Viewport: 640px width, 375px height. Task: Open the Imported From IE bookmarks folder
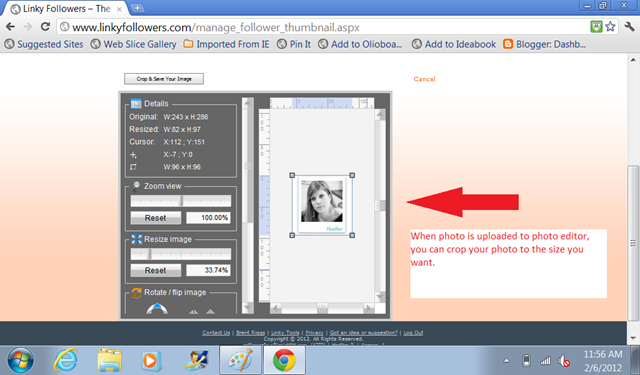point(227,44)
